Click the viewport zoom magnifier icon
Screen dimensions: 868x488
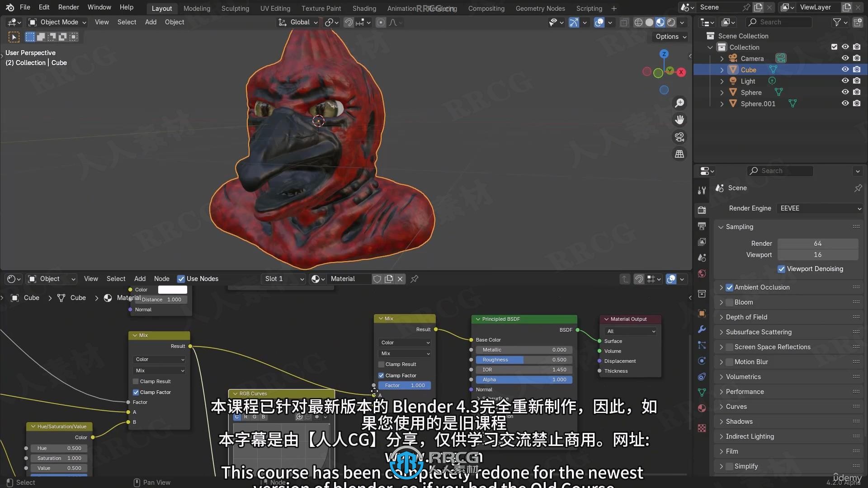pos(679,103)
